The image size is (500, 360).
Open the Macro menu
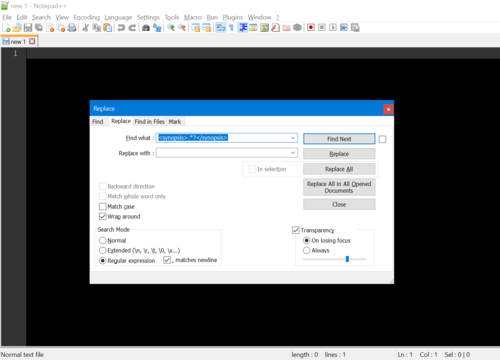point(193,17)
